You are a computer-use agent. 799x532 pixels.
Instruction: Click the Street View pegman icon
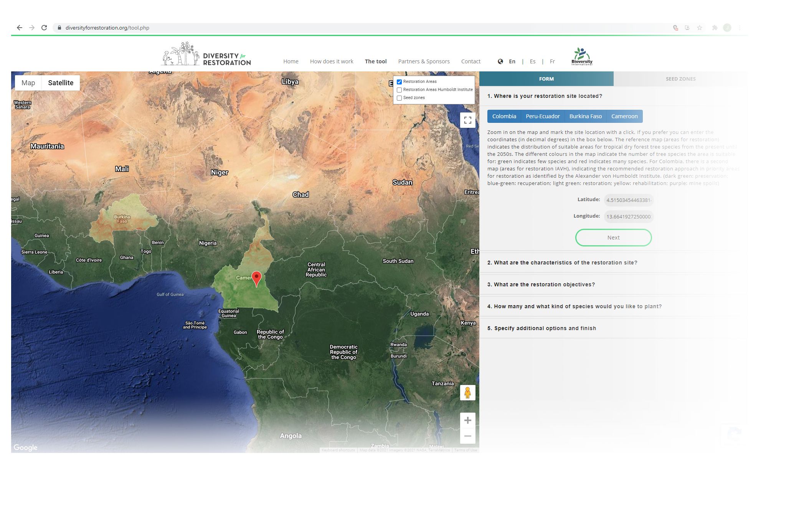point(467,393)
